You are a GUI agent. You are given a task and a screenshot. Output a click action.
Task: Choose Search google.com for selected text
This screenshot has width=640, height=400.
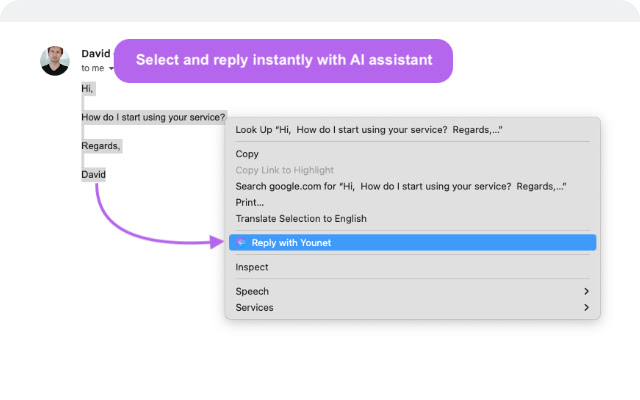click(412, 186)
